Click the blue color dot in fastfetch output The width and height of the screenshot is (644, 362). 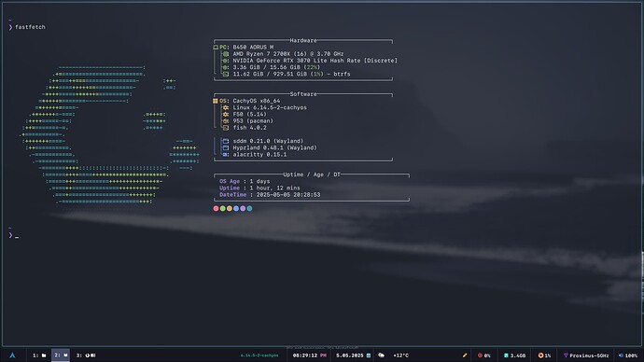coord(236,208)
